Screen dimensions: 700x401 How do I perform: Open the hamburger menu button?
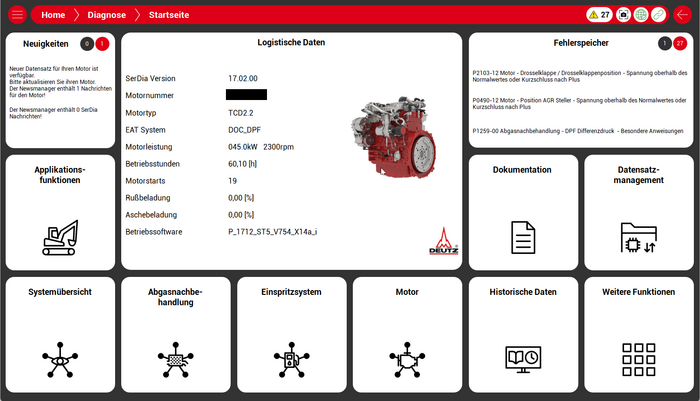[17, 15]
